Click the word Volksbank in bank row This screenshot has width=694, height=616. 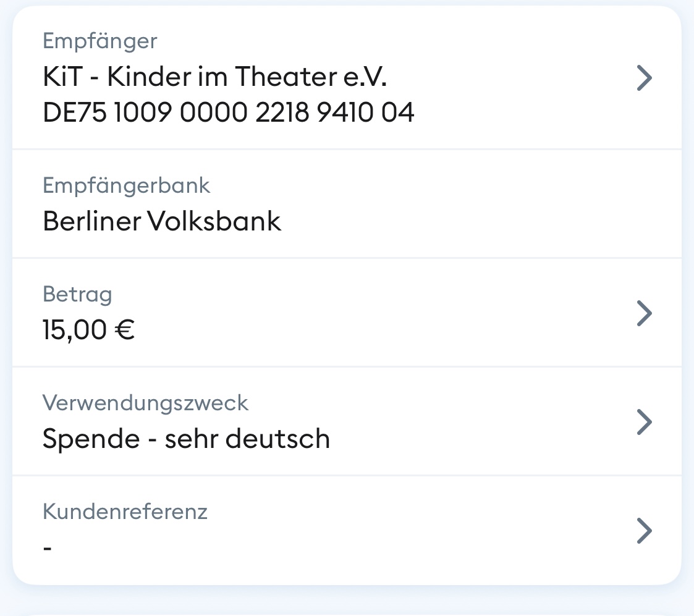tap(213, 221)
